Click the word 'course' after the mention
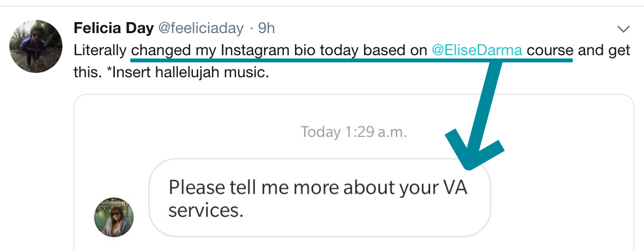This screenshot has width=644, height=250. coord(550,50)
